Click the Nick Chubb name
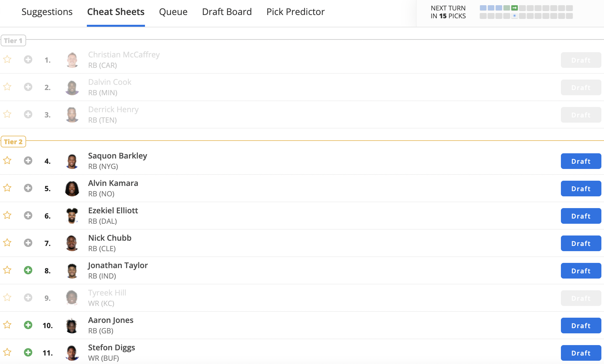Screen dimensions: 604x364 point(110,238)
